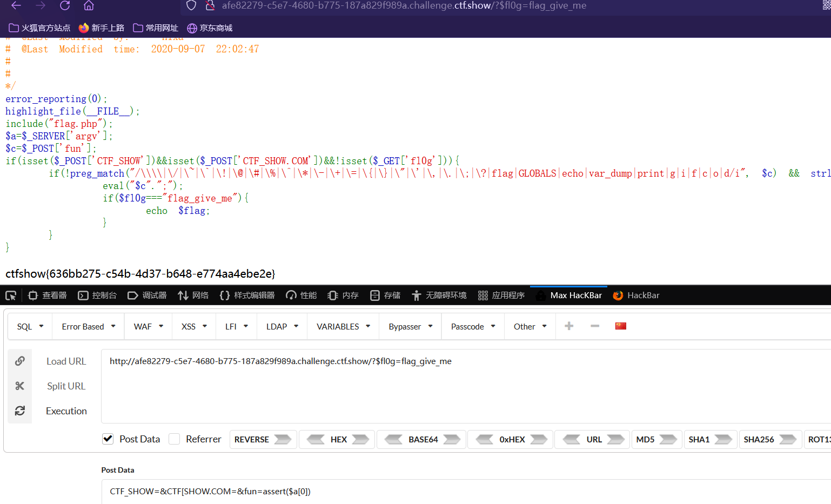Switch to the 应用程序 application tab

(501, 295)
